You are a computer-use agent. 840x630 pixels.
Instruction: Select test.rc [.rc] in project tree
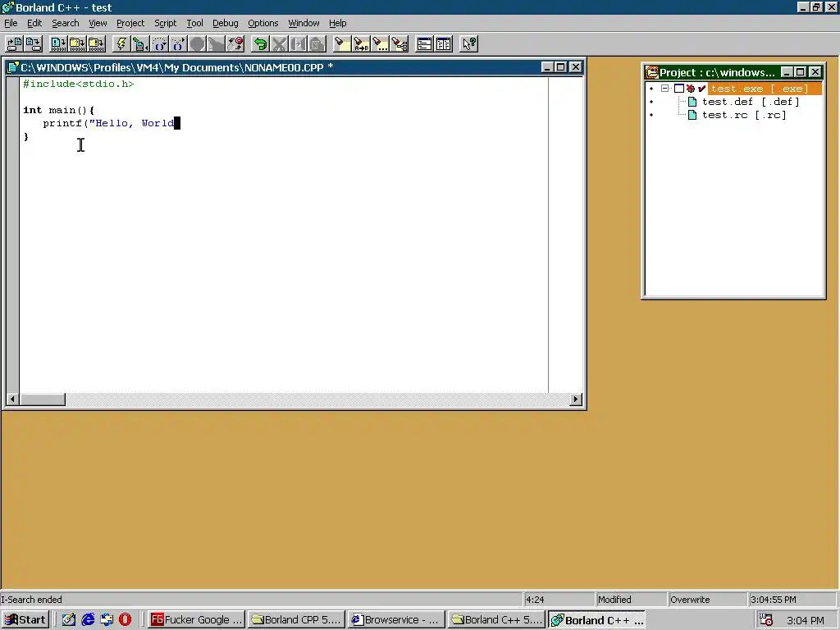tap(744, 115)
